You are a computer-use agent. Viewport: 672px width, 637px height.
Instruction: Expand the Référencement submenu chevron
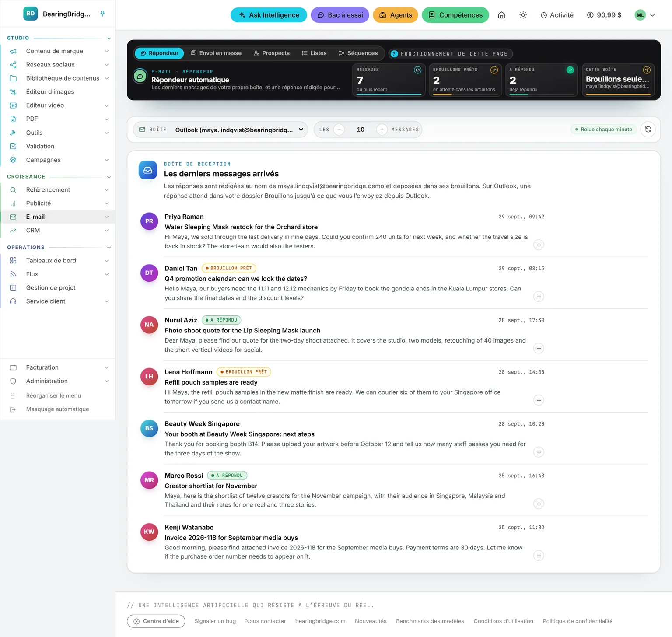coord(106,190)
